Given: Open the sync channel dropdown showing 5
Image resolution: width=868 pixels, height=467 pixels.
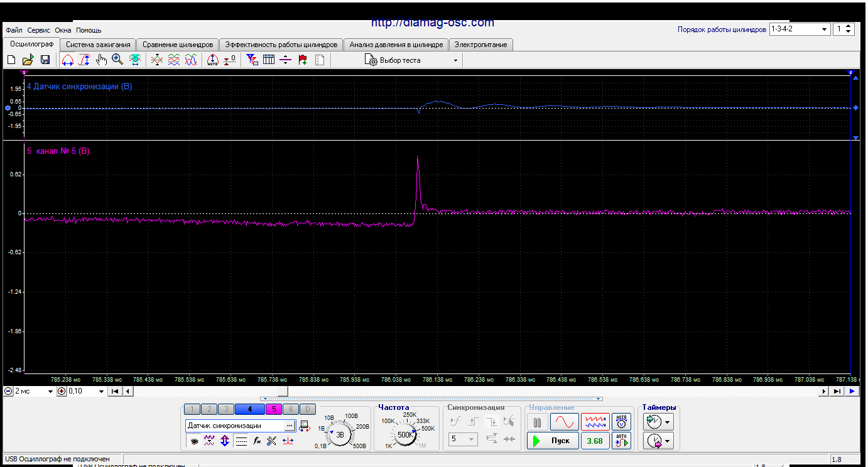Looking at the screenshot, I should (463, 439).
